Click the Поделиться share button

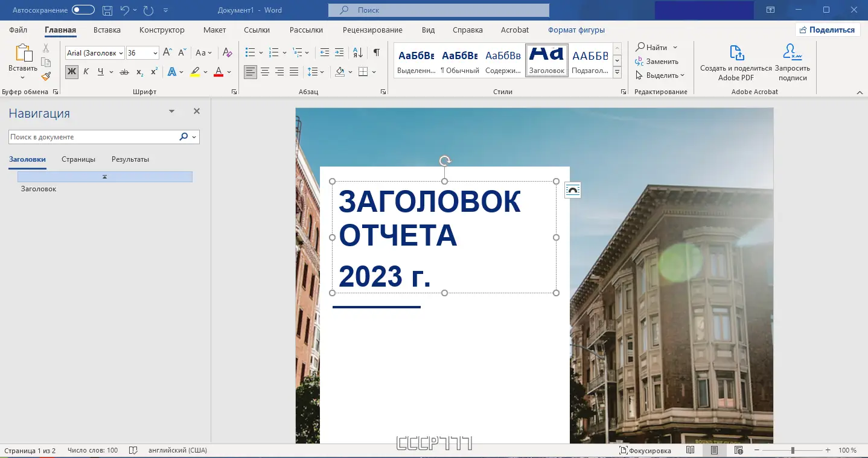[x=827, y=30]
